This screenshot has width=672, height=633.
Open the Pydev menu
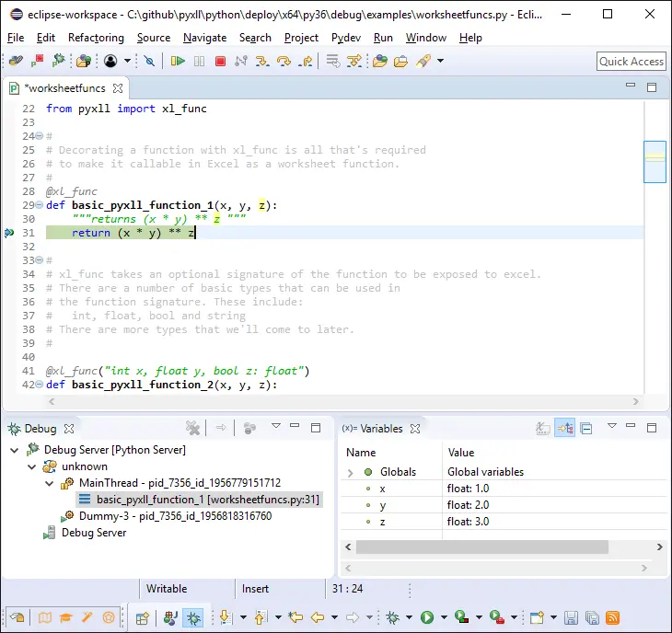346,38
